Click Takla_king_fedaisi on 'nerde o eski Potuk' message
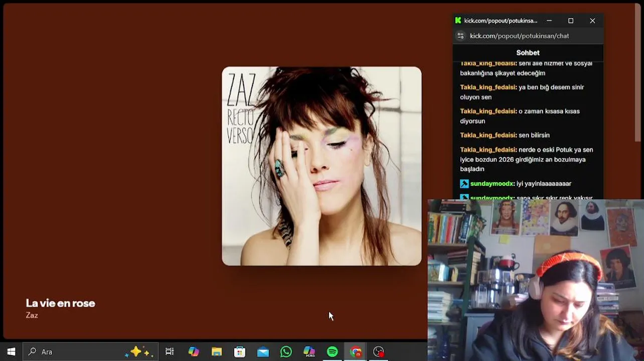This screenshot has height=361, width=644. pos(488,149)
